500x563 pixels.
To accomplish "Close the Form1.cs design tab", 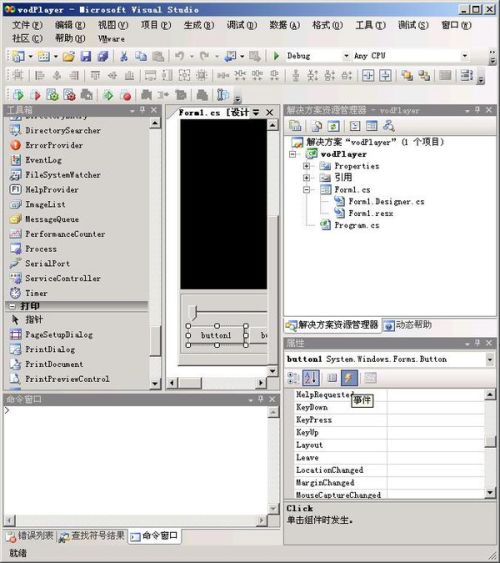I will click(x=270, y=113).
